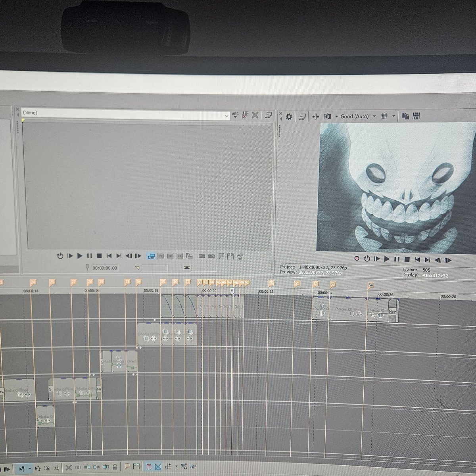The width and height of the screenshot is (476, 476).
Task: Stop trimmer playback
Action: pyautogui.click(x=100, y=256)
